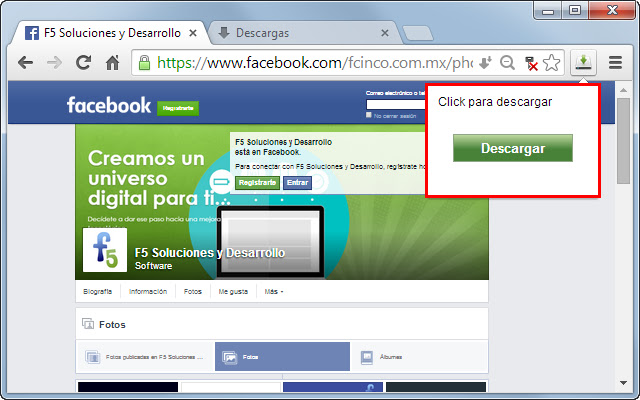
Task: Click the first dark photo thumbnail
Action: (x=128, y=387)
